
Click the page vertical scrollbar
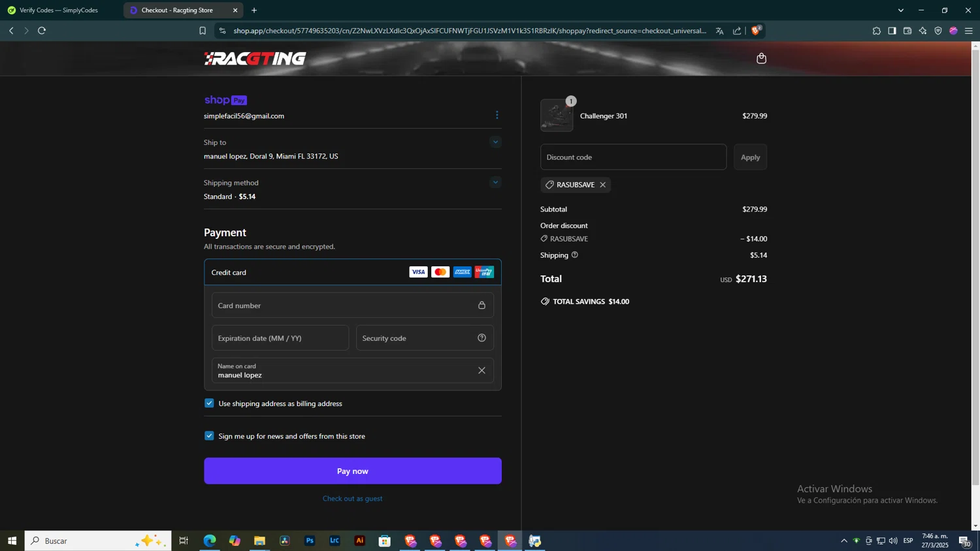pos(975,268)
